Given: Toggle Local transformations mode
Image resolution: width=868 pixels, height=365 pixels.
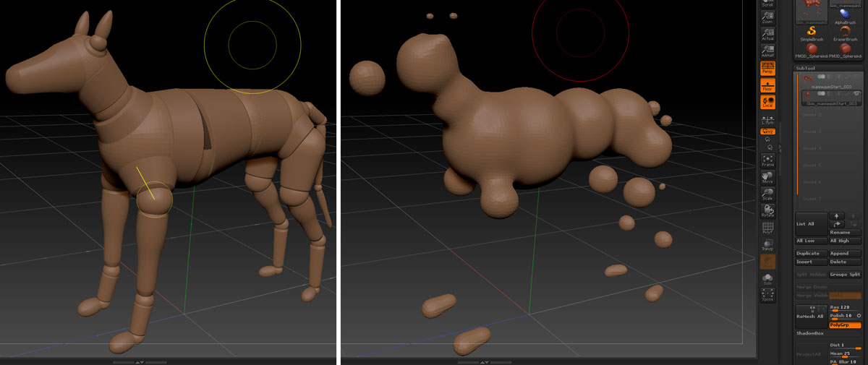Looking at the screenshot, I should point(767,102).
